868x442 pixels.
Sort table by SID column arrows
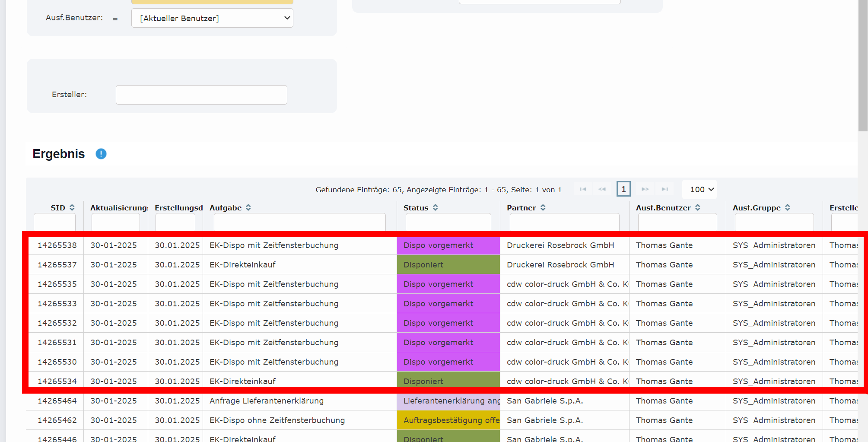coord(72,208)
